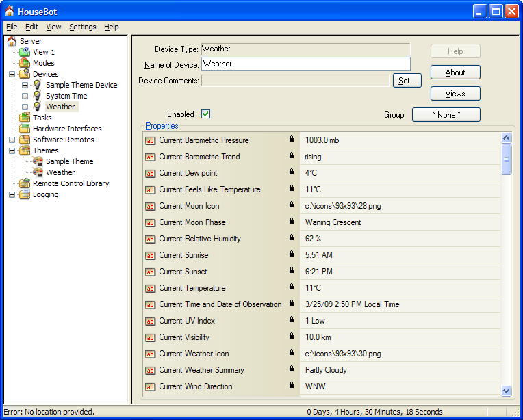The image size is (523, 420).
Task: Open the Help menu
Action: [x=111, y=27]
